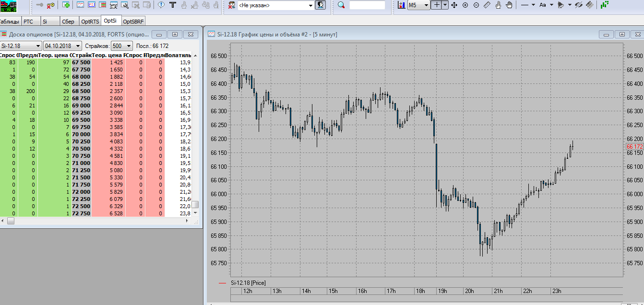
Task: Click the 23h time axis label
Action: pos(556,291)
